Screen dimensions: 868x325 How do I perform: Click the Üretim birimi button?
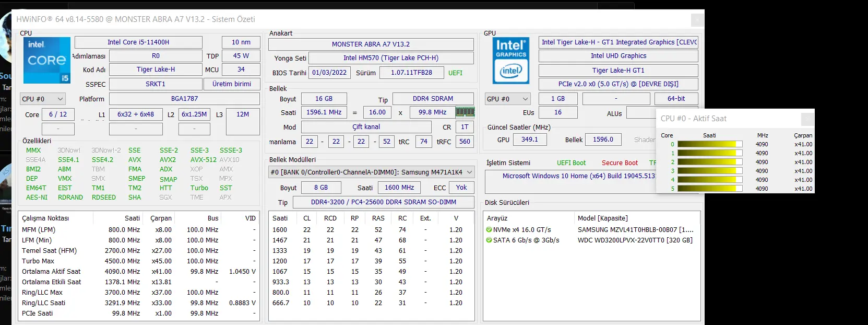[x=232, y=84]
